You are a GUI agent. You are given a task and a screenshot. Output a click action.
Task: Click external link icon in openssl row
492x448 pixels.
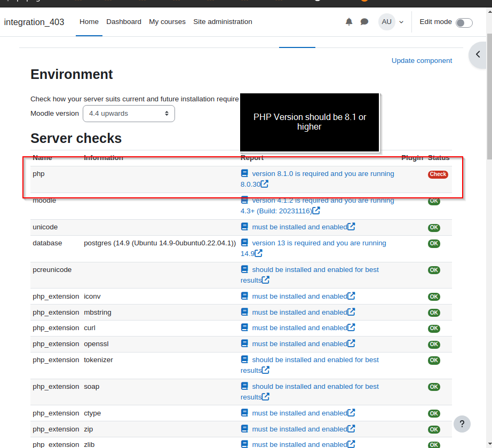351,343
